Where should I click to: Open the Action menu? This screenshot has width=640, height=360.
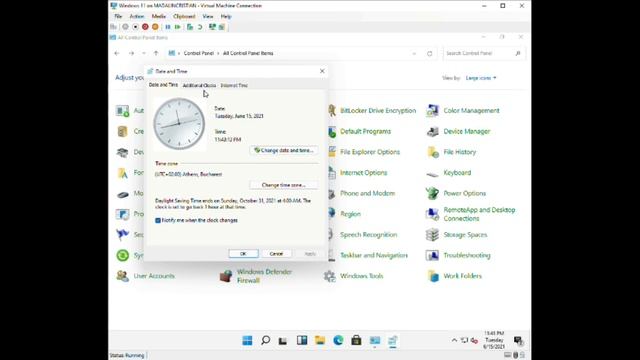[137, 16]
